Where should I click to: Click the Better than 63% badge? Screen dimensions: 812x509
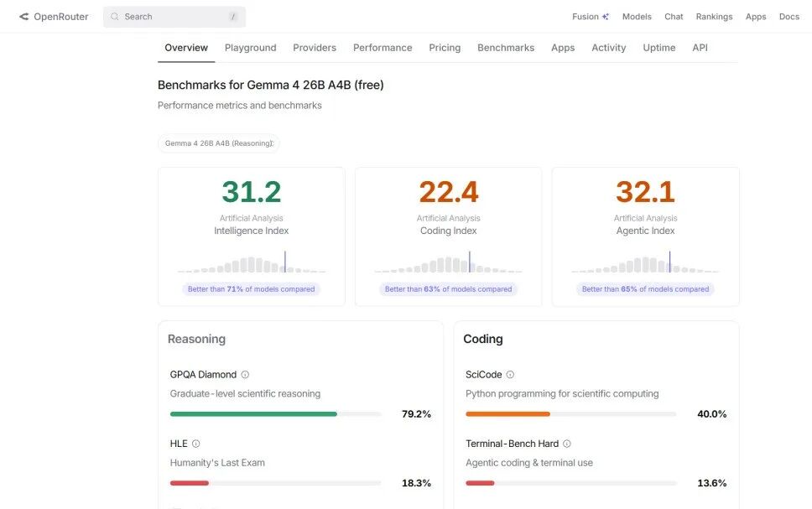coord(449,289)
